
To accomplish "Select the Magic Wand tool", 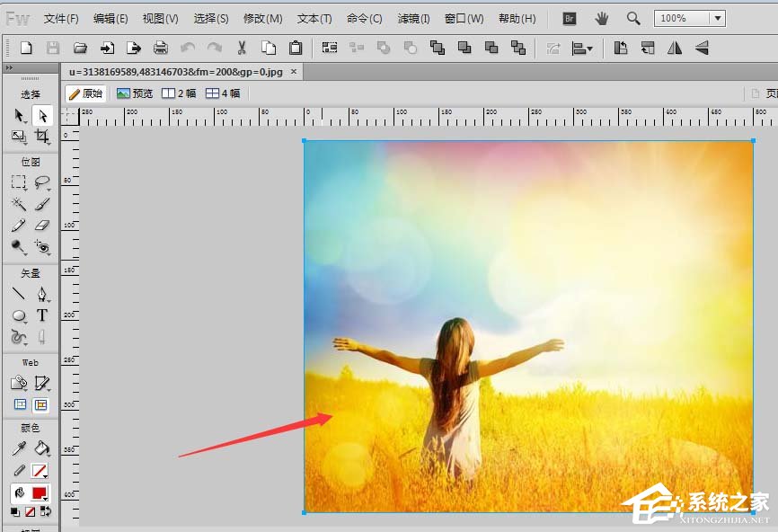I will 19,204.
